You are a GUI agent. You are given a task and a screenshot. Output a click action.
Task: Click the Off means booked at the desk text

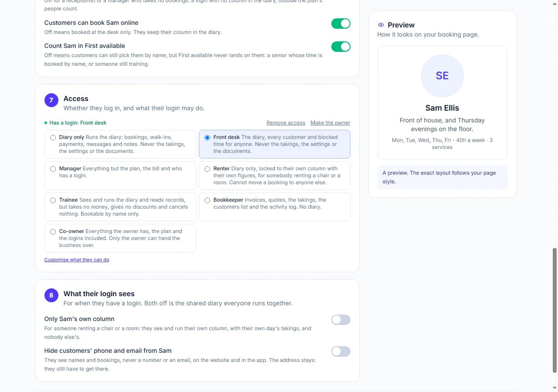(x=133, y=32)
